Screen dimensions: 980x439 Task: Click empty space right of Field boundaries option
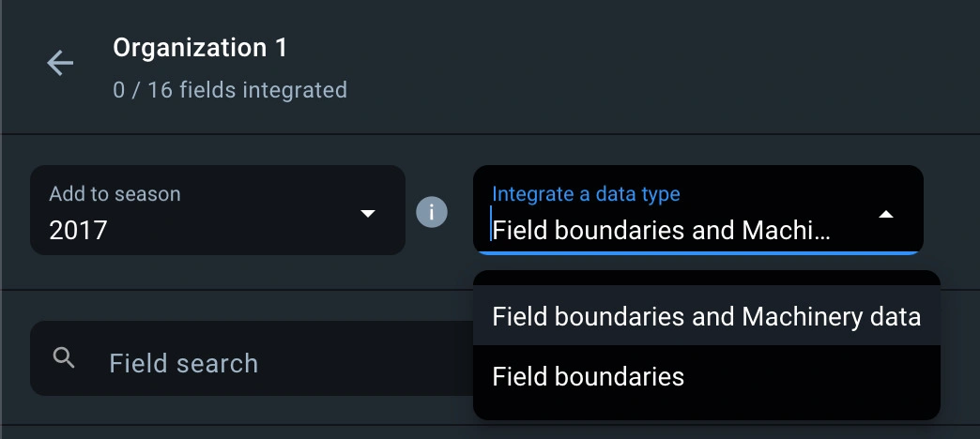pos(817,377)
